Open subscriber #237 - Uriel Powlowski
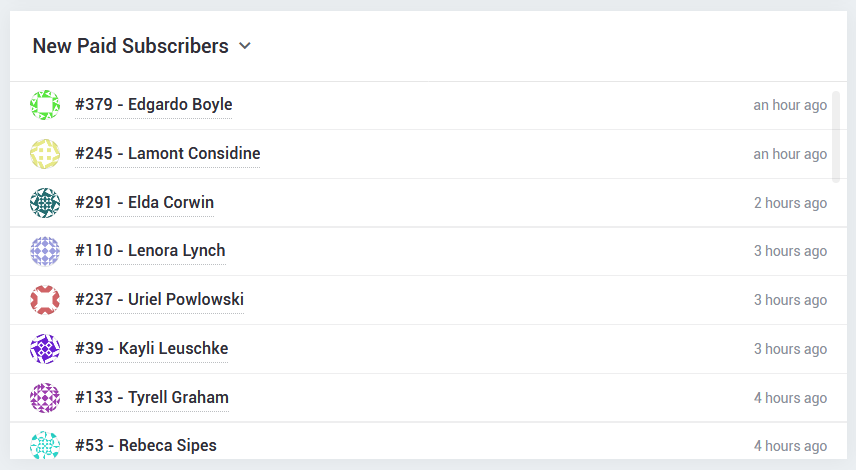Image resolution: width=856 pixels, height=470 pixels. (159, 299)
